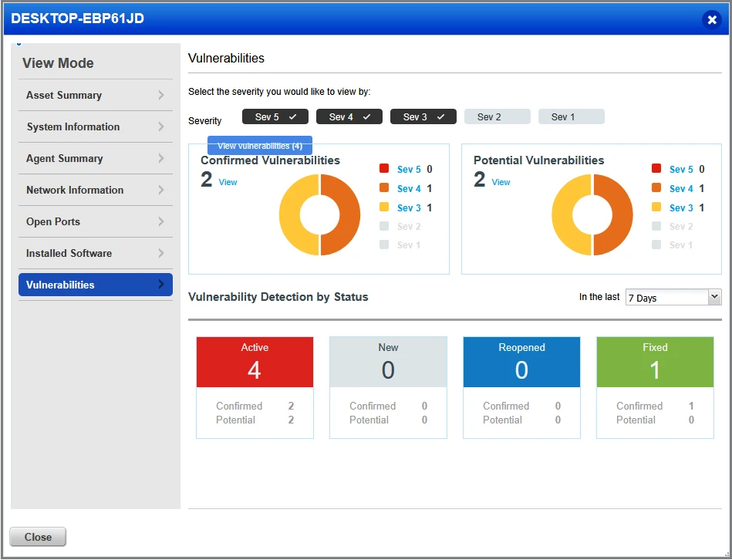
Task: Toggle the Sev 3 severity filter
Action: click(x=423, y=116)
